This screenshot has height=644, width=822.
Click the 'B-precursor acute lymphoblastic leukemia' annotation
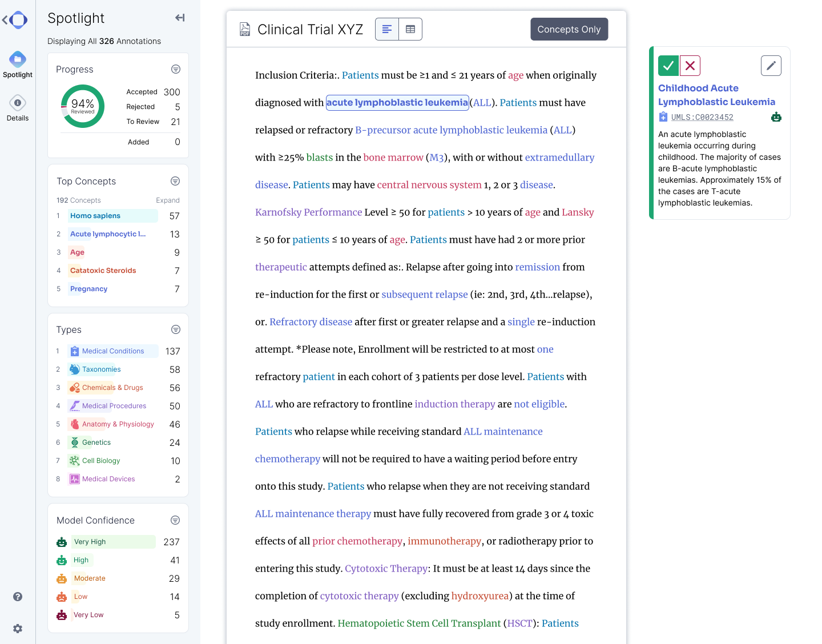[x=451, y=130]
